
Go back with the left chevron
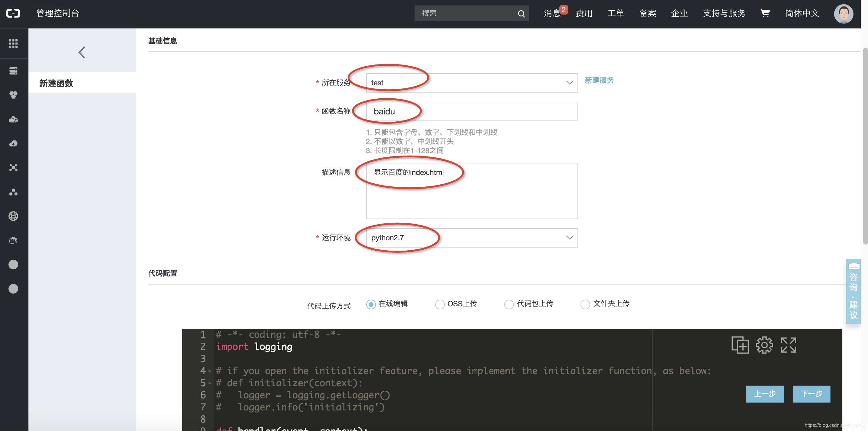[x=82, y=52]
